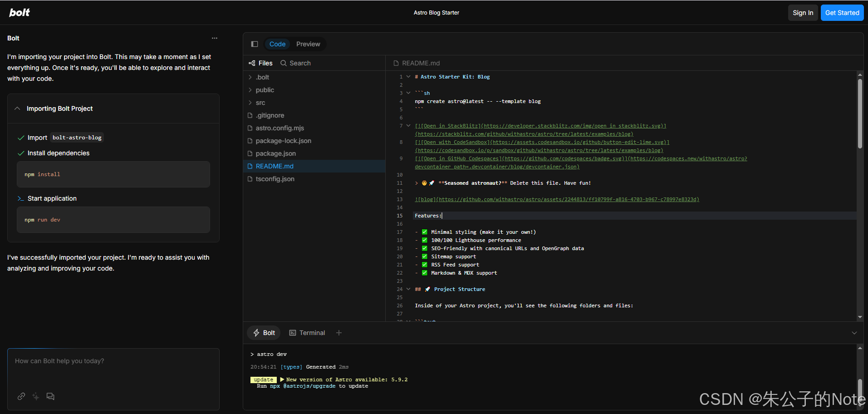Click the Get Started button
The width and height of the screenshot is (868, 414).
[842, 13]
